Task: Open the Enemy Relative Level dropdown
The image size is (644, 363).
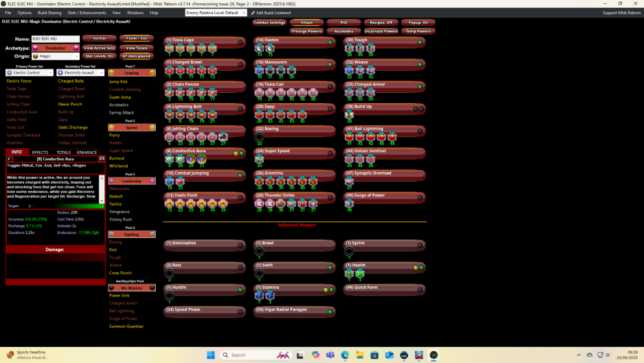Action: (x=215, y=13)
